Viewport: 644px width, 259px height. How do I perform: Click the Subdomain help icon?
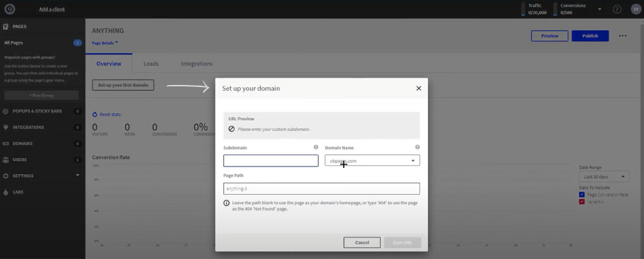[316, 147]
